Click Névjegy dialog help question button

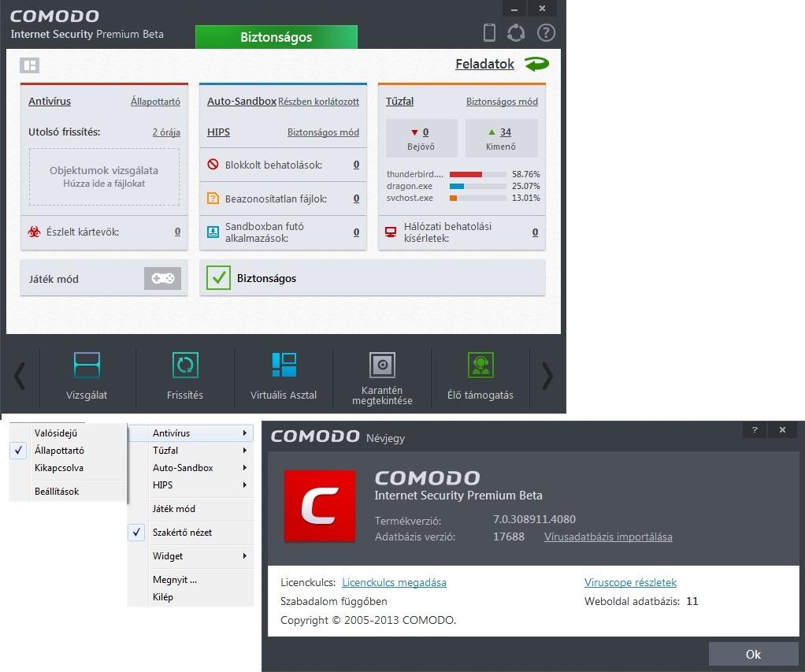tap(755, 429)
